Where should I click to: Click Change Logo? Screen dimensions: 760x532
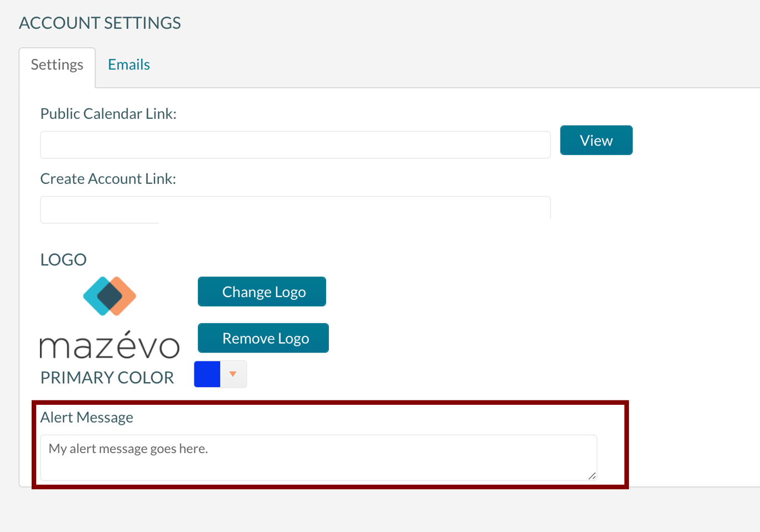coord(262,291)
